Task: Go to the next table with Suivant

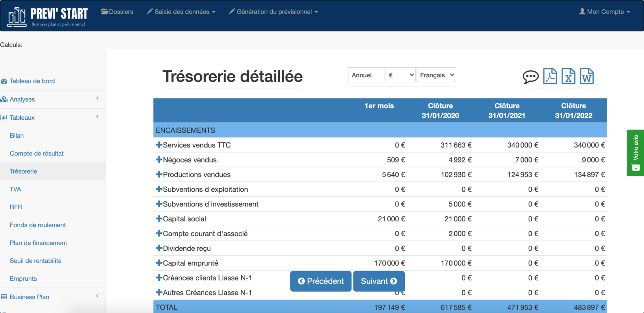Action: tap(379, 281)
